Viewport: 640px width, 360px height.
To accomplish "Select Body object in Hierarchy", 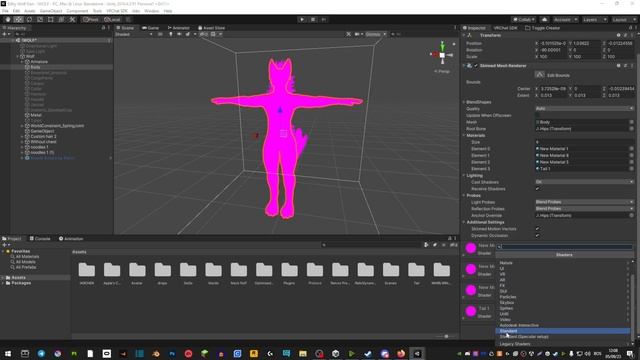I will [x=36, y=67].
